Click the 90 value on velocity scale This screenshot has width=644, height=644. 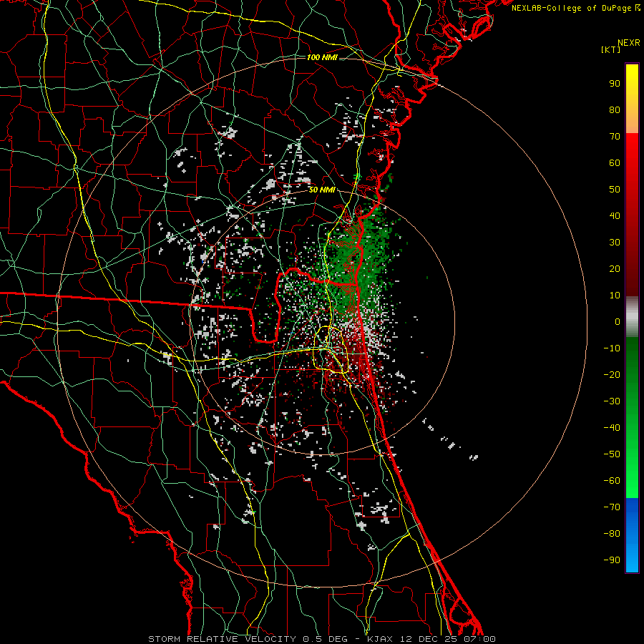coord(615,84)
